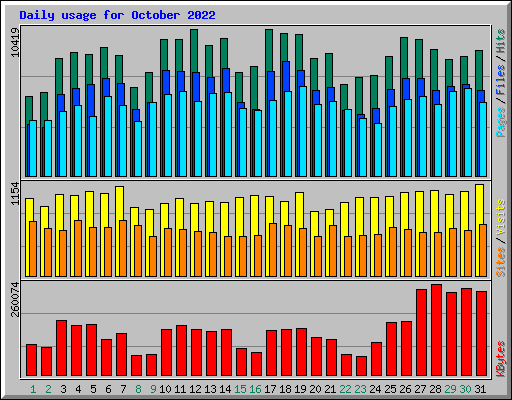Click day 22 on the x-axis
The width and height of the screenshot is (512, 400).
pos(345,389)
